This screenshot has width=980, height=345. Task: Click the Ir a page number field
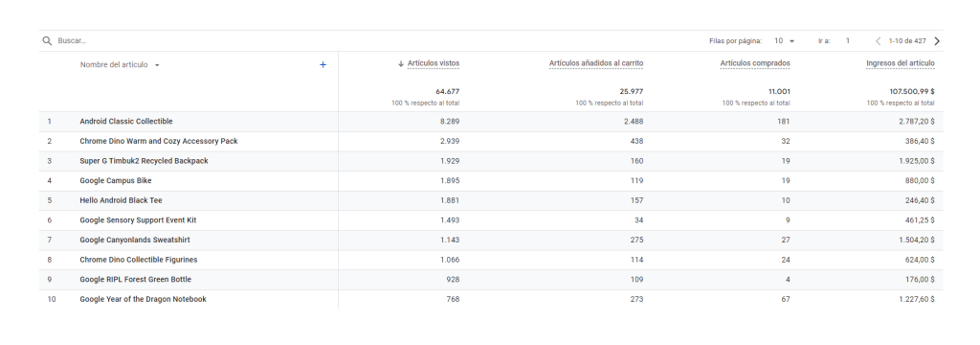(848, 40)
